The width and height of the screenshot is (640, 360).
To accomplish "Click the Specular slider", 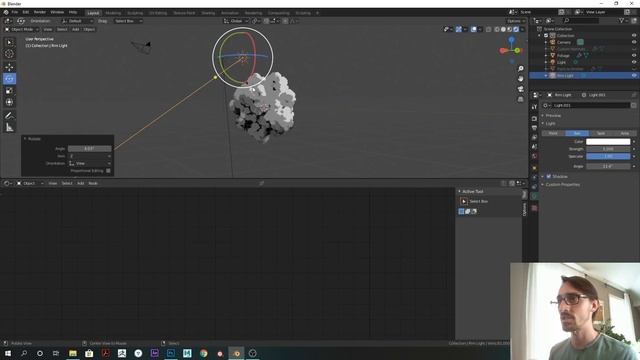I will click(x=608, y=156).
